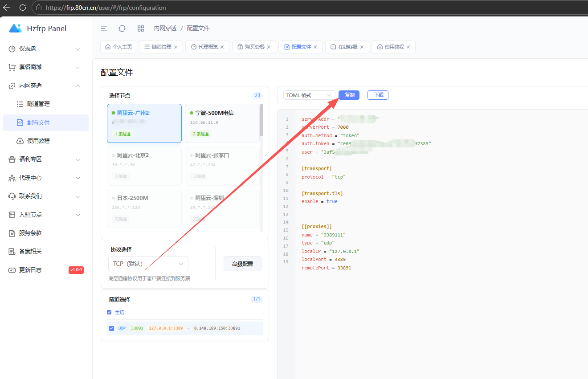Click the 下载 download button
This screenshot has height=379, width=588.
[378, 95]
